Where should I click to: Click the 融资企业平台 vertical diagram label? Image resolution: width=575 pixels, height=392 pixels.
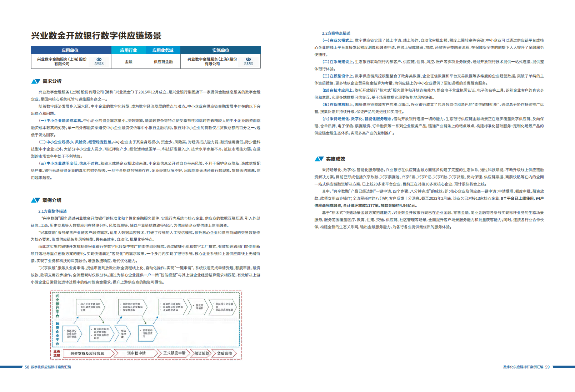pyautogui.click(x=57, y=334)
